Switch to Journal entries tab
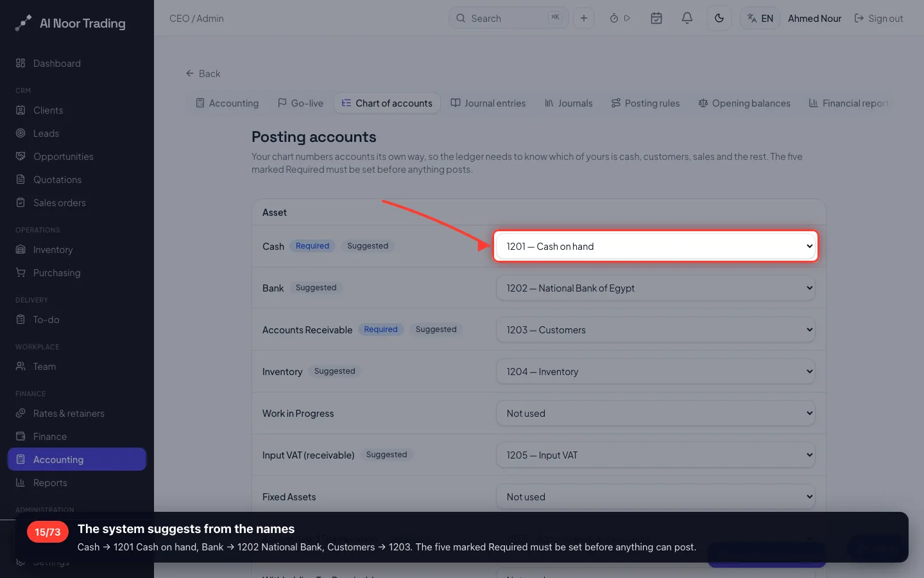This screenshot has height=578, width=924. 488,103
